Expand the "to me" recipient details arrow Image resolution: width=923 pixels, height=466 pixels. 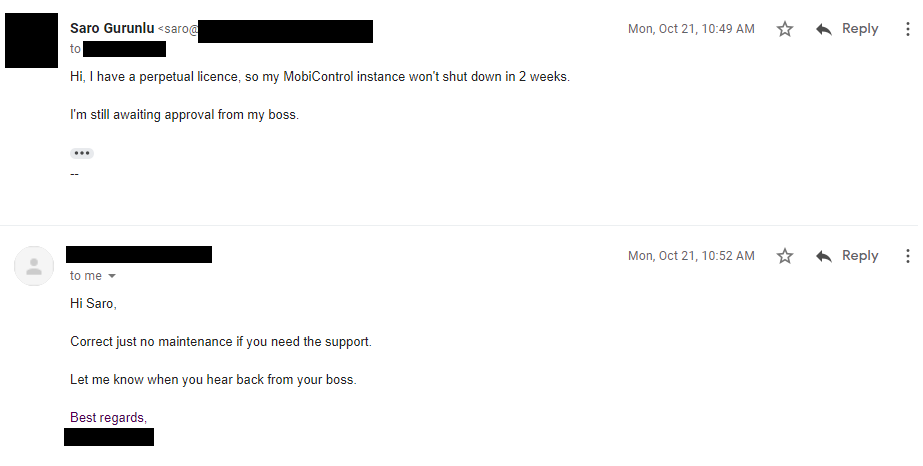pyautogui.click(x=112, y=276)
